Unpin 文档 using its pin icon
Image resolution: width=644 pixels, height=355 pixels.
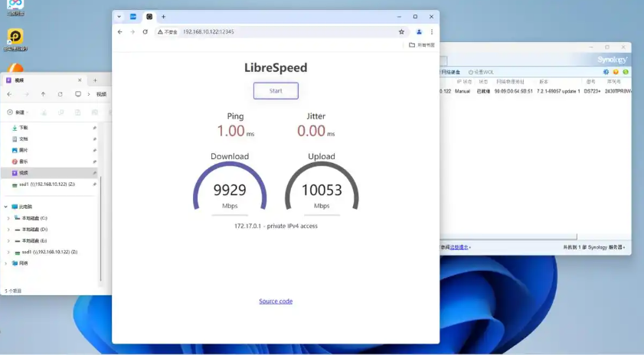tap(94, 139)
